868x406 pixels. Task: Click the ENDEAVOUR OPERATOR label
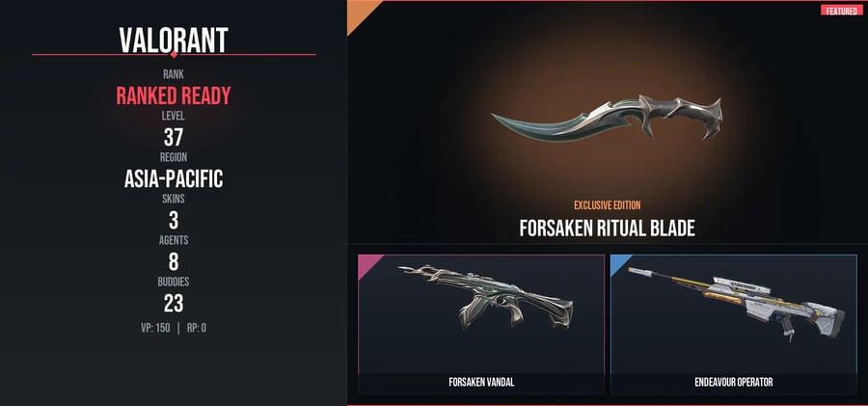(x=734, y=382)
